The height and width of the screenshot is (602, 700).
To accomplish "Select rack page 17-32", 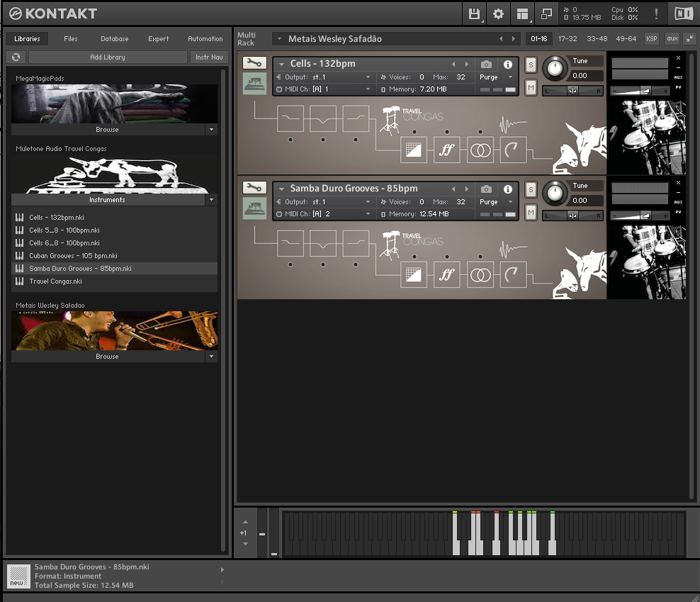I will [x=568, y=39].
